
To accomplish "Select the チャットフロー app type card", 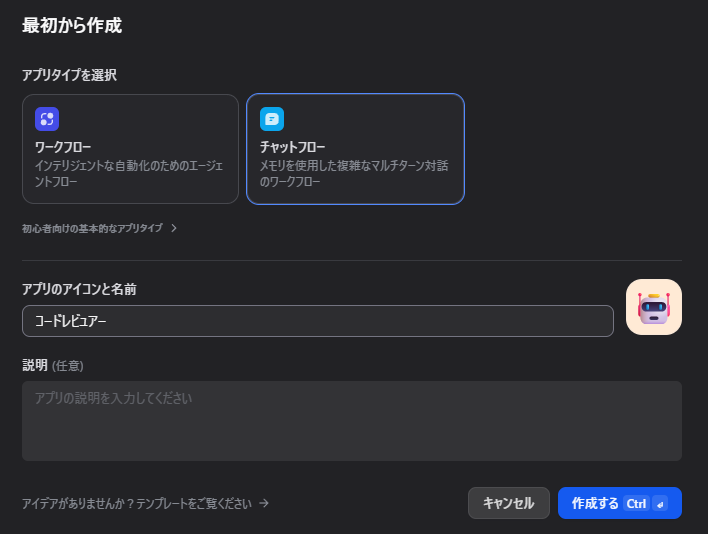I will [355, 149].
